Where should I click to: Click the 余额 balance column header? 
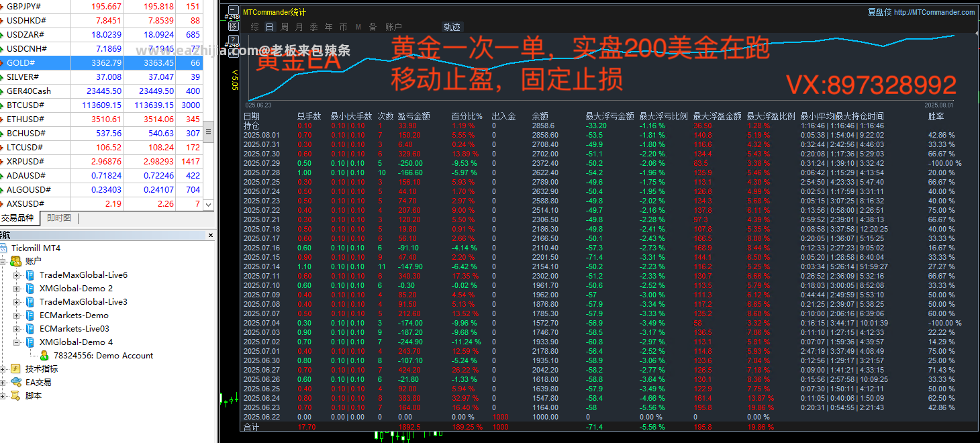tap(540, 116)
